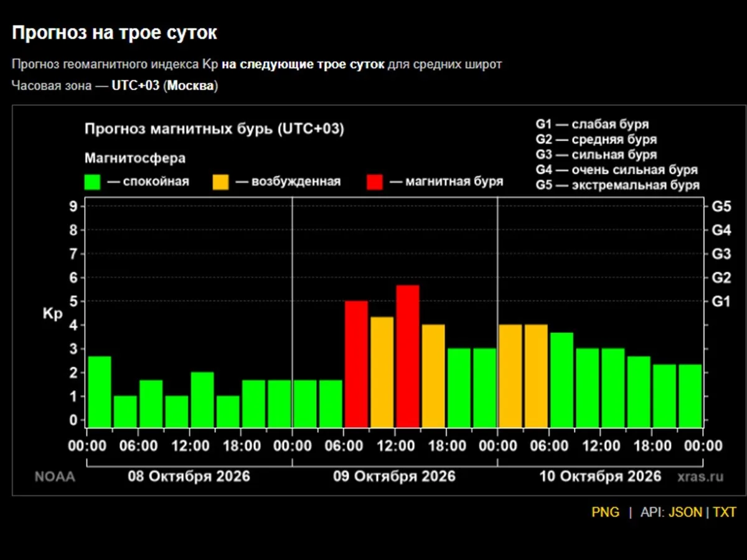Select the tallest red bar in the chart
This screenshot has width=747, height=560.
coord(408,355)
